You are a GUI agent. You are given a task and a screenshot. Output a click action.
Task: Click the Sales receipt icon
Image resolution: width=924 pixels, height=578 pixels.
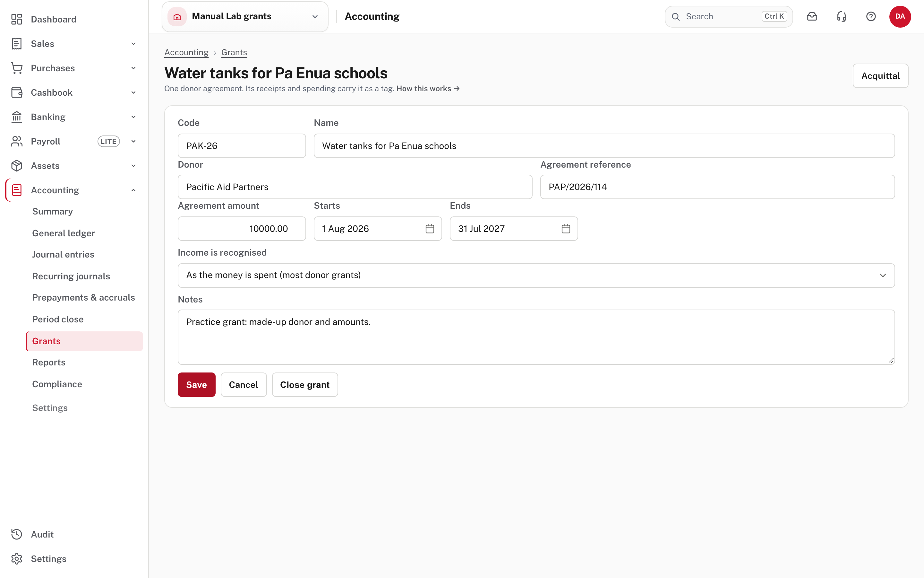[16, 44]
